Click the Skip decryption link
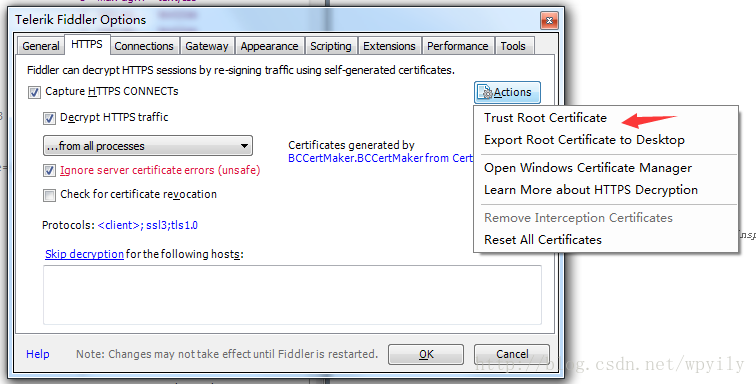Screen dimensions: 756x384 pos(84,254)
